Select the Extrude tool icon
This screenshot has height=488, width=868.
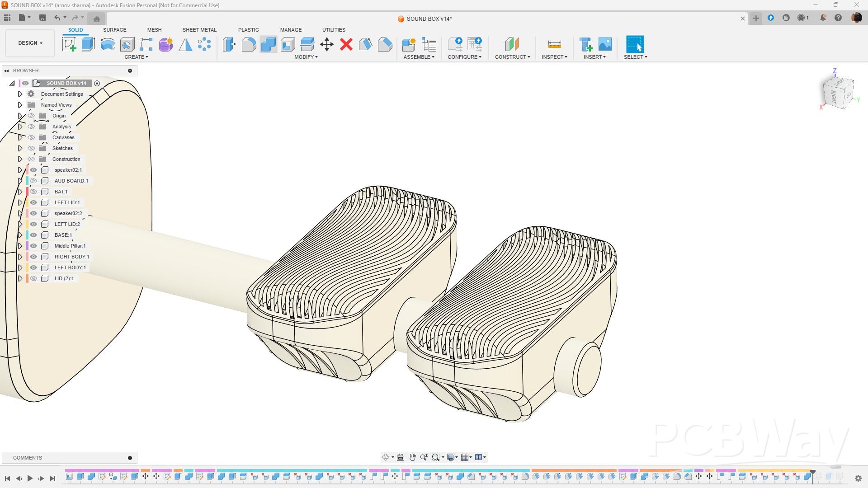(x=88, y=44)
